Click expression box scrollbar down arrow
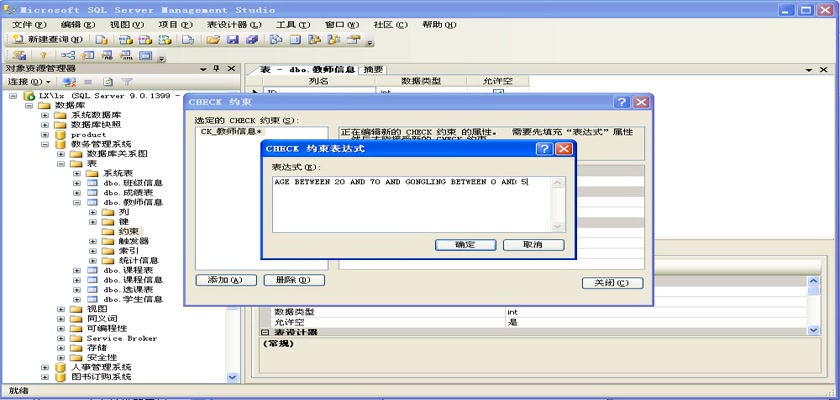The width and height of the screenshot is (840, 400). click(x=558, y=227)
